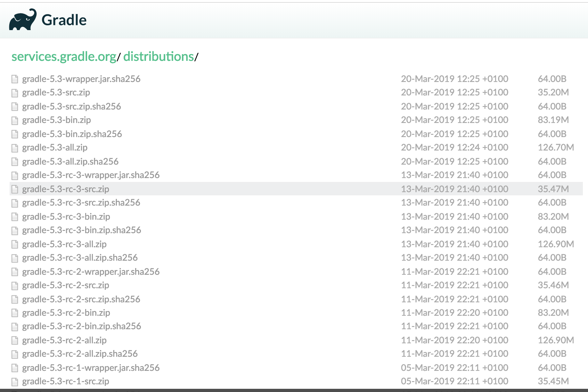Select the 83.19M size value
This screenshot has width=588, height=392.
point(553,120)
